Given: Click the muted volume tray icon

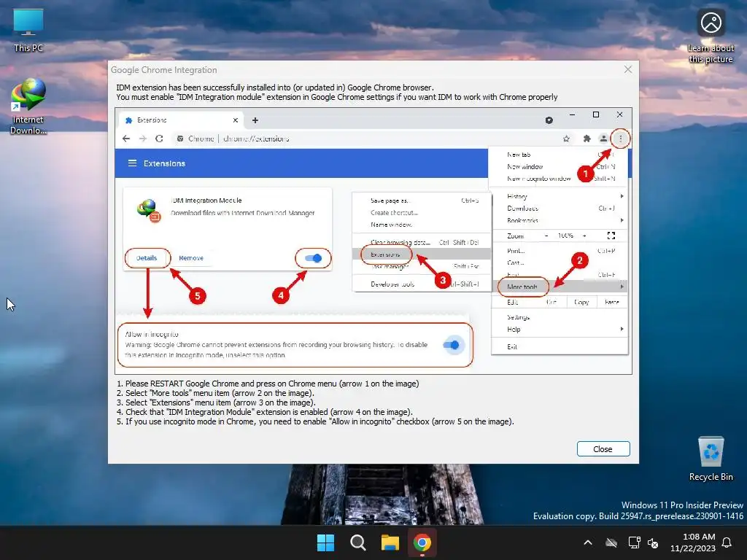Looking at the screenshot, I should click(653, 542).
